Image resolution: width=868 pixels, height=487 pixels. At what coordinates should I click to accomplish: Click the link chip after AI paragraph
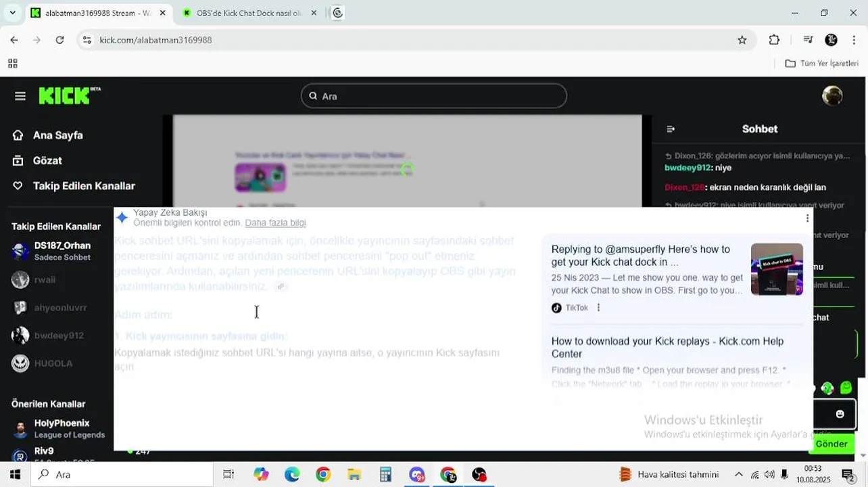tap(281, 287)
